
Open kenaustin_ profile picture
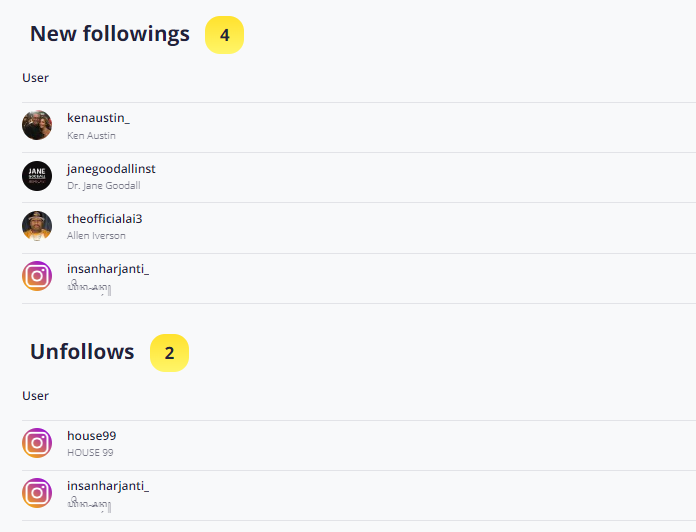[x=37, y=125]
